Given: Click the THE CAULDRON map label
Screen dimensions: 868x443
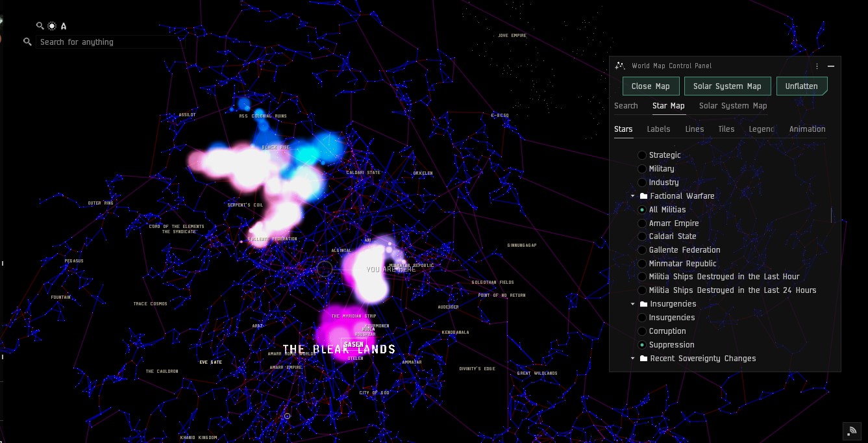Looking at the screenshot, I should point(162,372).
